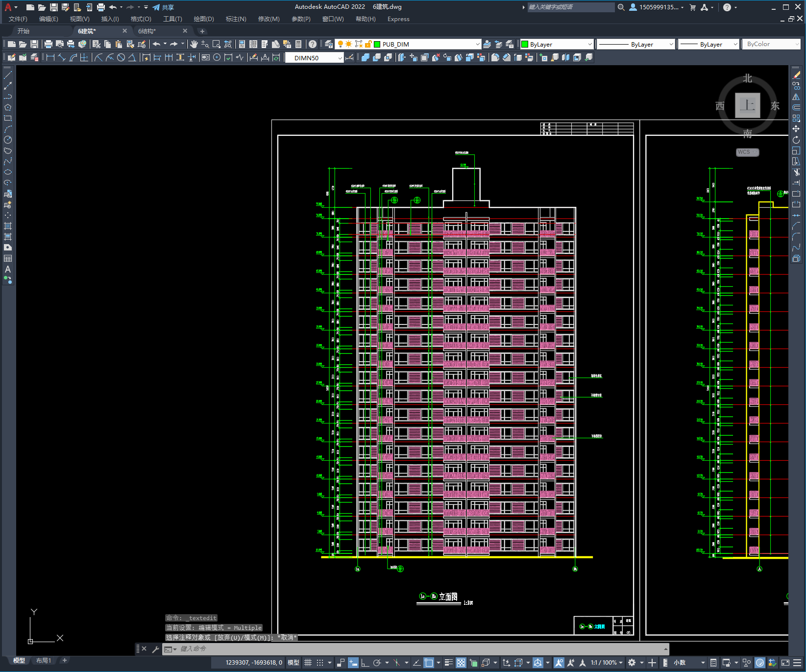Open the Layer Properties Manager icon
The height and width of the screenshot is (672, 806).
[x=329, y=44]
